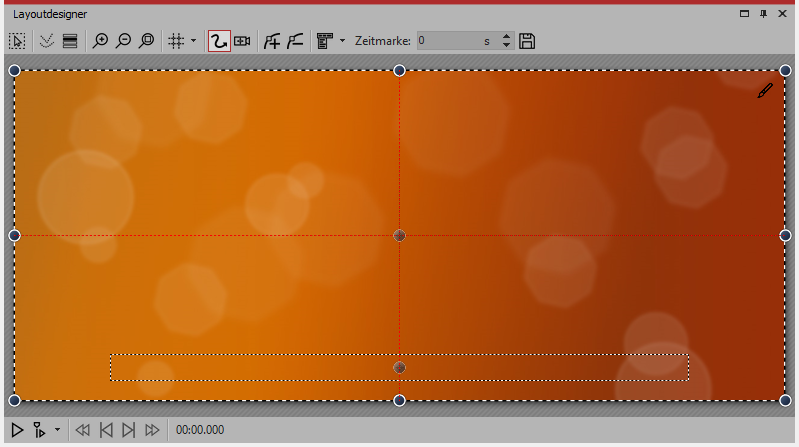Click the pencil edit icon on the canvas
The image size is (799, 447).
click(x=765, y=90)
